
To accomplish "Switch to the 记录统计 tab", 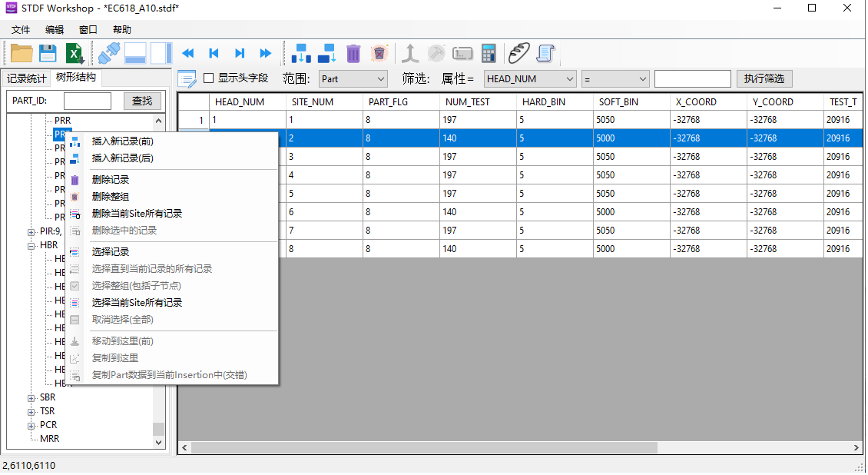I will tap(27, 78).
